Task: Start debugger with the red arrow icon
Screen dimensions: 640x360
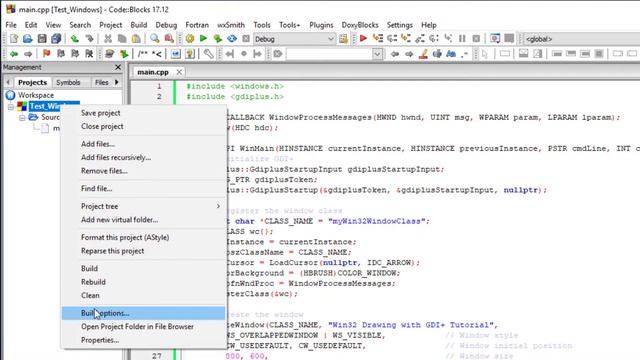Action: pyautogui.click(x=363, y=39)
